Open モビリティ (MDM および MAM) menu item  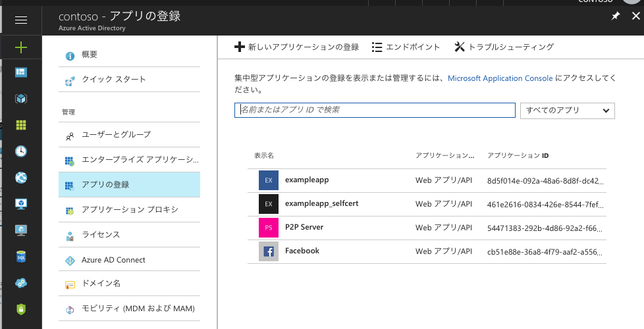click(129, 309)
